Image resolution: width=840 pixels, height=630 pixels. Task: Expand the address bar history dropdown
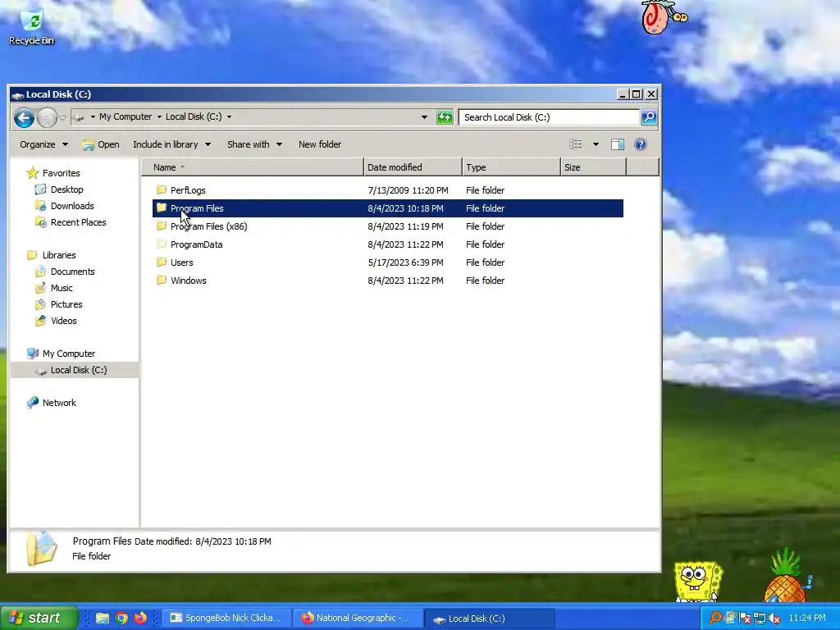(424, 116)
